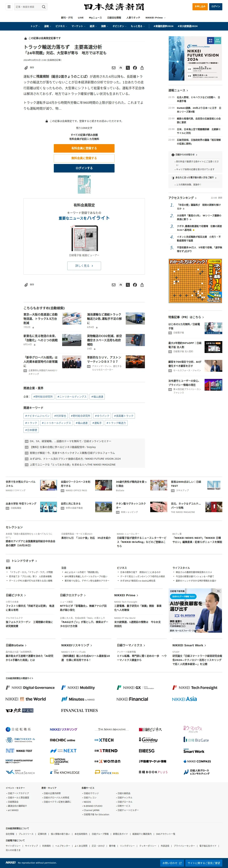Click 詳しく見る button
The width and height of the screenshot is (228, 868).
(x=84, y=265)
